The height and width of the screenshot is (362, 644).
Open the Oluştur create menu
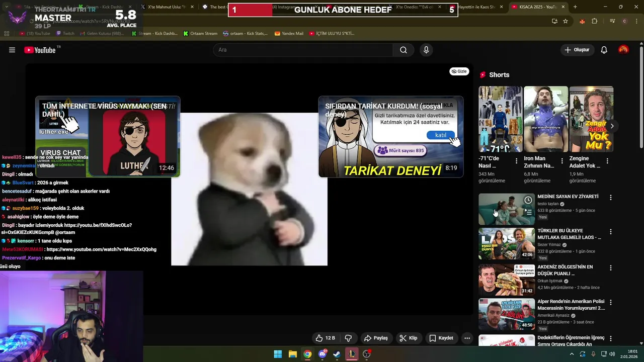[577, 50]
